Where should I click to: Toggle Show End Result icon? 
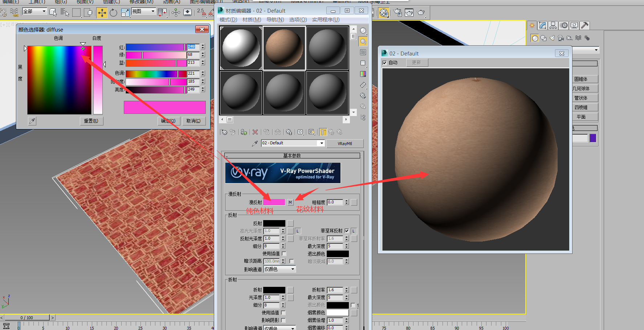[323, 132]
